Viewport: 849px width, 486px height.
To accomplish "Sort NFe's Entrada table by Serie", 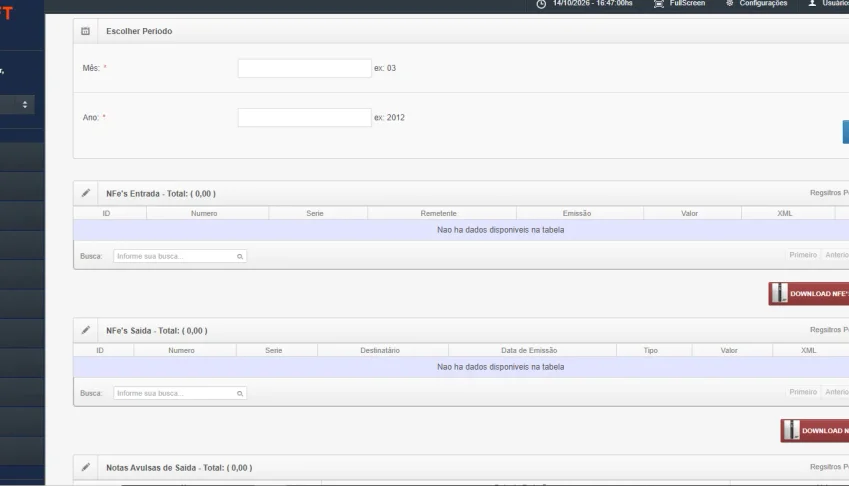I will tap(318, 213).
